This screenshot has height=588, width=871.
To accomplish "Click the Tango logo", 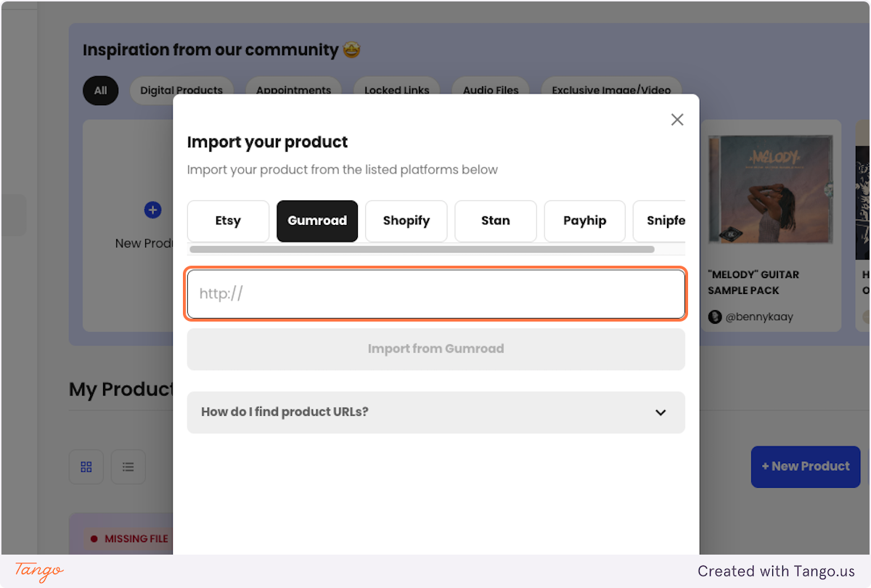I will point(39,571).
